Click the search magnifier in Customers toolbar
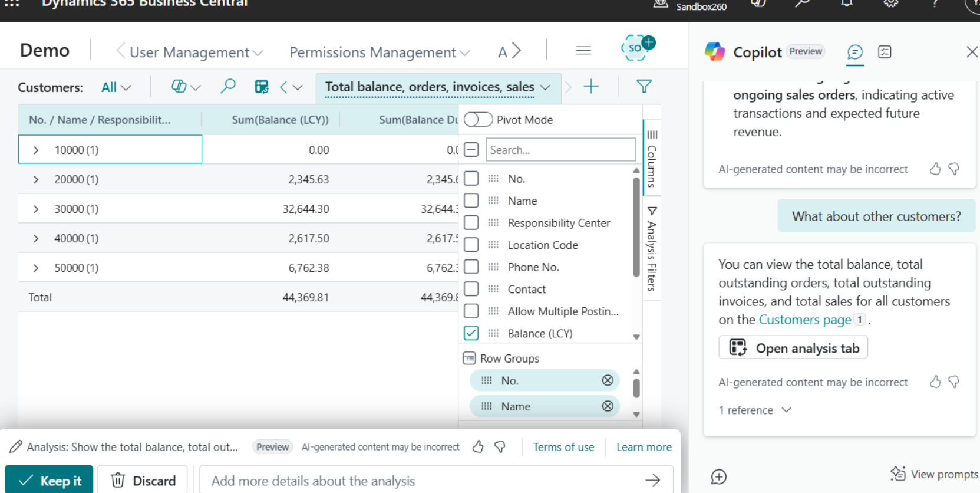Image resolution: width=980 pixels, height=493 pixels. tap(227, 87)
